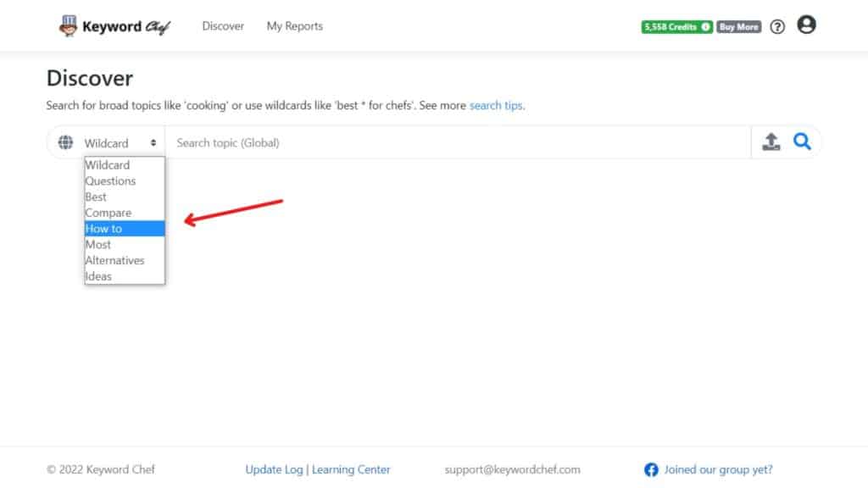The height and width of the screenshot is (488, 868).
Task: Open the Wildcard search type dropdown
Action: tap(119, 141)
